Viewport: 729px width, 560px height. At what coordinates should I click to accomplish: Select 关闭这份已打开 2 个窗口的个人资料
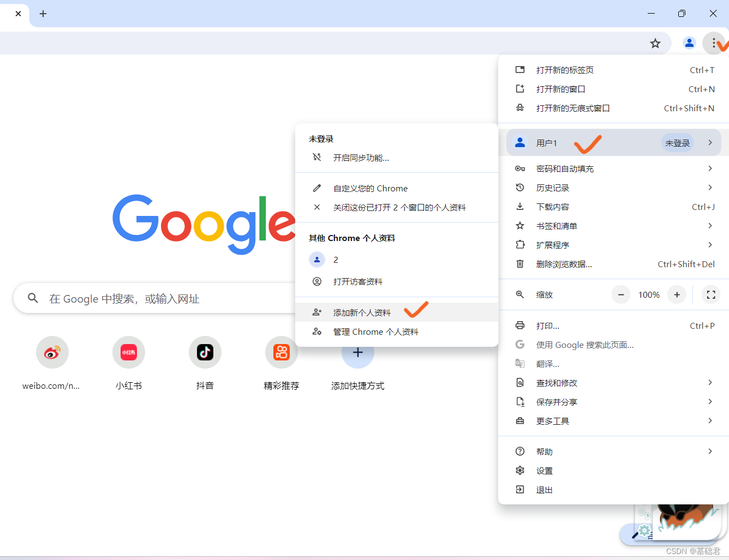pos(397,207)
